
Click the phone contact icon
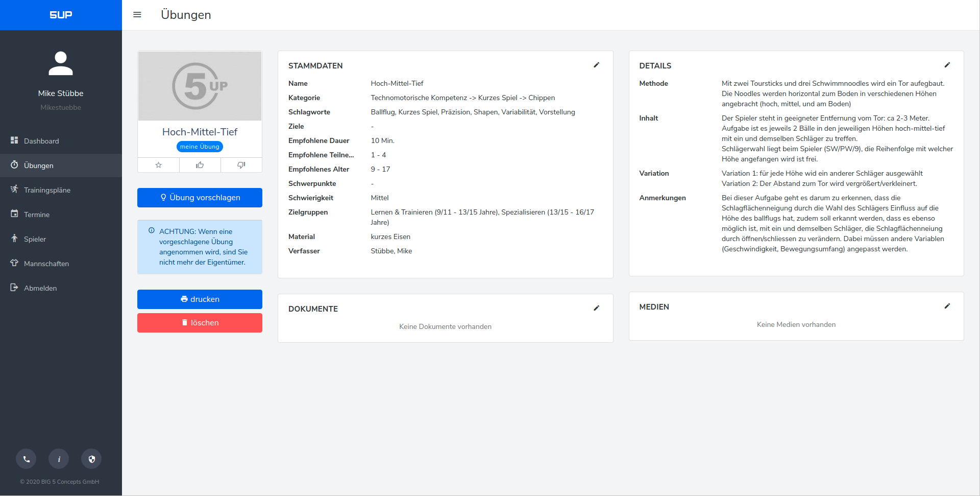point(26,459)
